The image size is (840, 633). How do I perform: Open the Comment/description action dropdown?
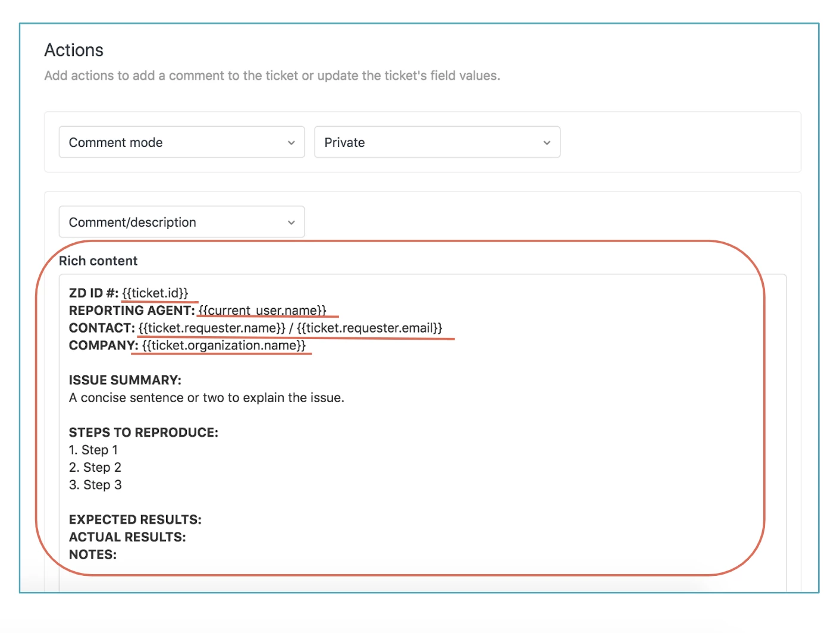181,222
